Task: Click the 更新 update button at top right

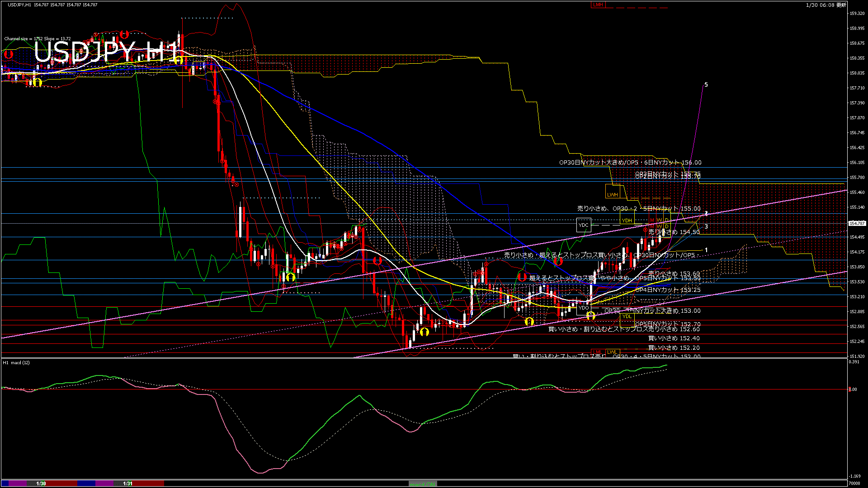Action: (x=841, y=5)
